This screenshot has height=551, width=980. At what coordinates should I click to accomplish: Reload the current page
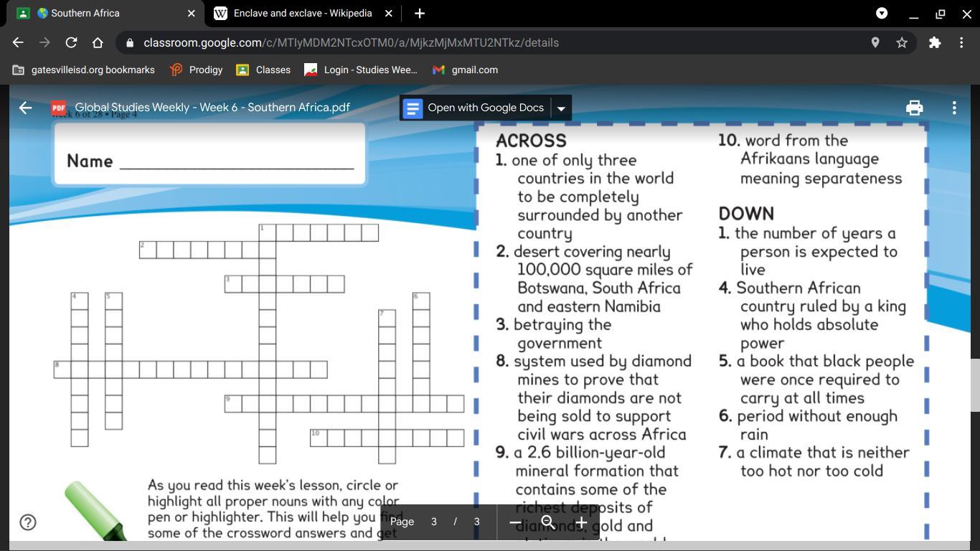tap(71, 42)
